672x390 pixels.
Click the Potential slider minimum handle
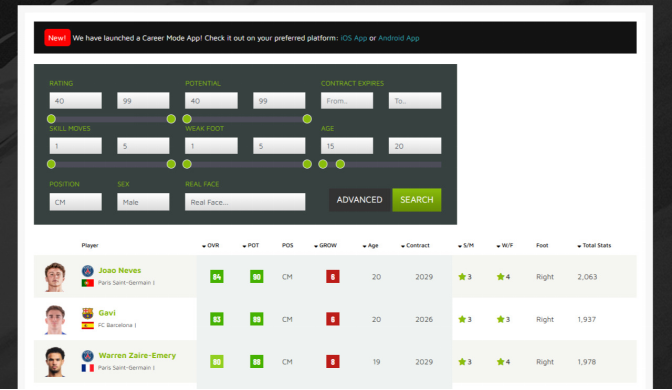coord(187,119)
